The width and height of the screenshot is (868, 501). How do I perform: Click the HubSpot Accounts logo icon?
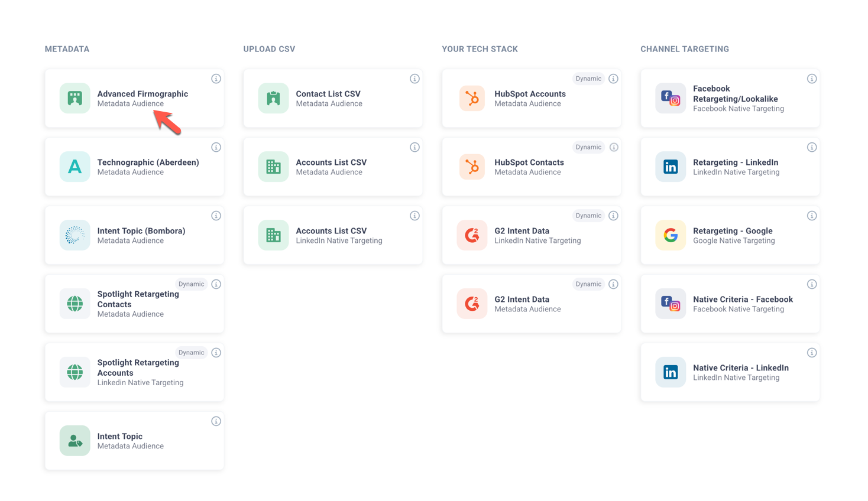tap(472, 98)
